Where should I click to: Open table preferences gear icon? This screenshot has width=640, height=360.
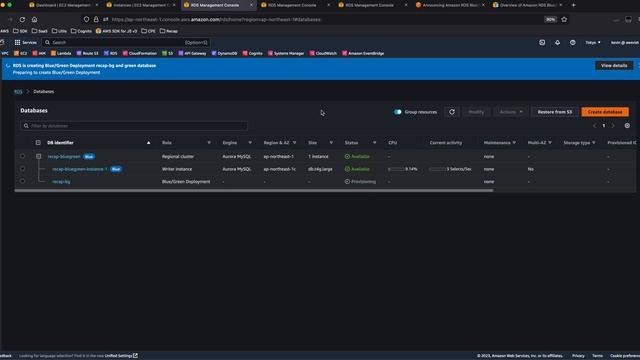tap(627, 126)
